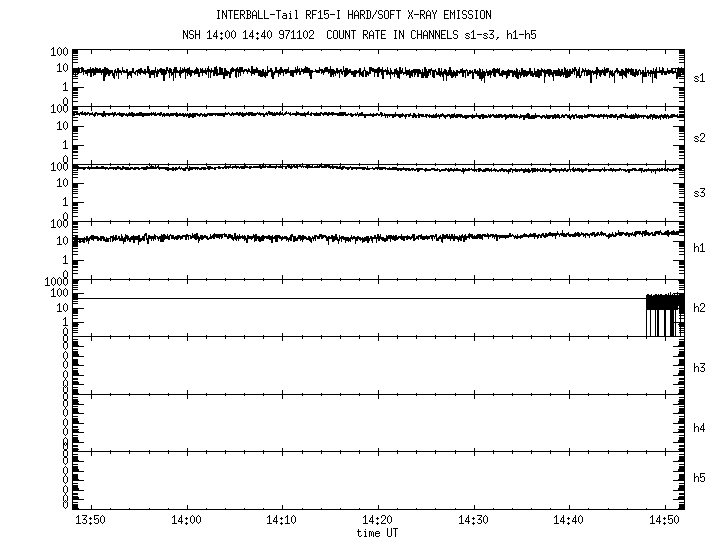
Task: Select the s2 channel label
Action: pyautogui.click(x=700, y=137)
